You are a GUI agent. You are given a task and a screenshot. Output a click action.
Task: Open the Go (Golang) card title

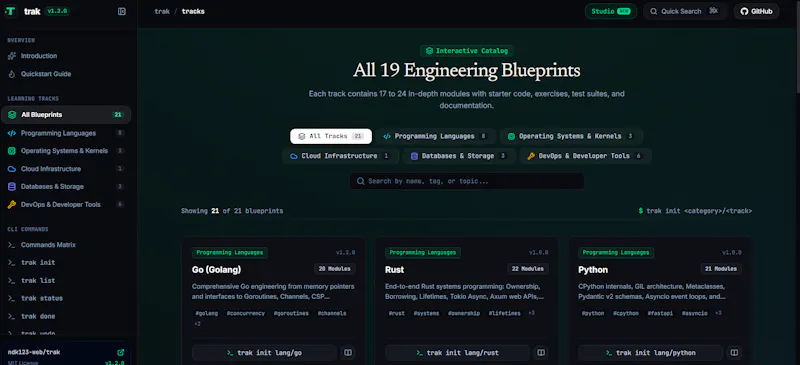(216, 270)
